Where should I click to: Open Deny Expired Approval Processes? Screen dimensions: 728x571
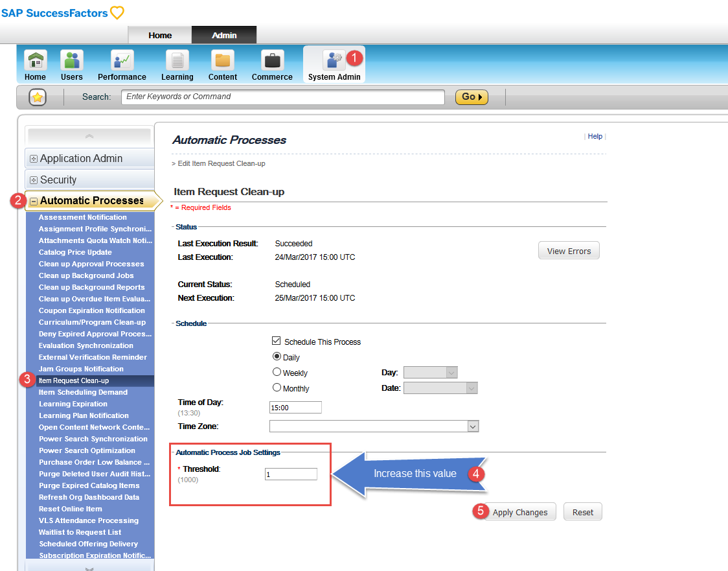point(95,334)
